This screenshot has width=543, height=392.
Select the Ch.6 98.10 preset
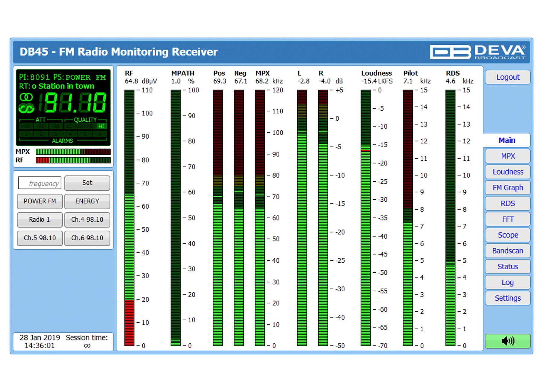coord(87,238)
